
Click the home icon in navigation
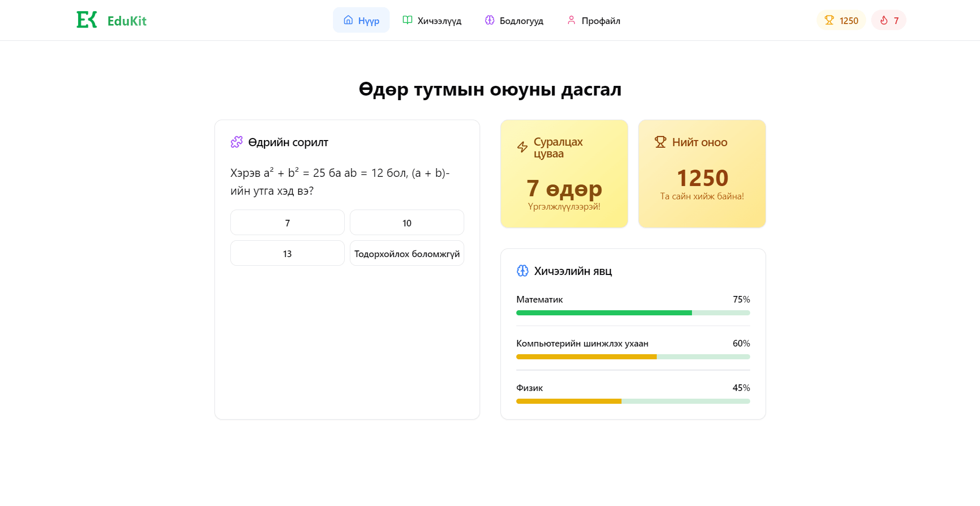tap(348, 20)
